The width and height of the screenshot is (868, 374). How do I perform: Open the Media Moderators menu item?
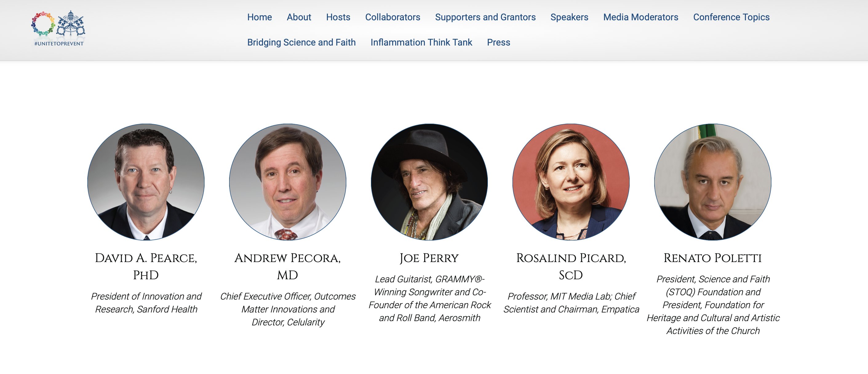point(640,17)
